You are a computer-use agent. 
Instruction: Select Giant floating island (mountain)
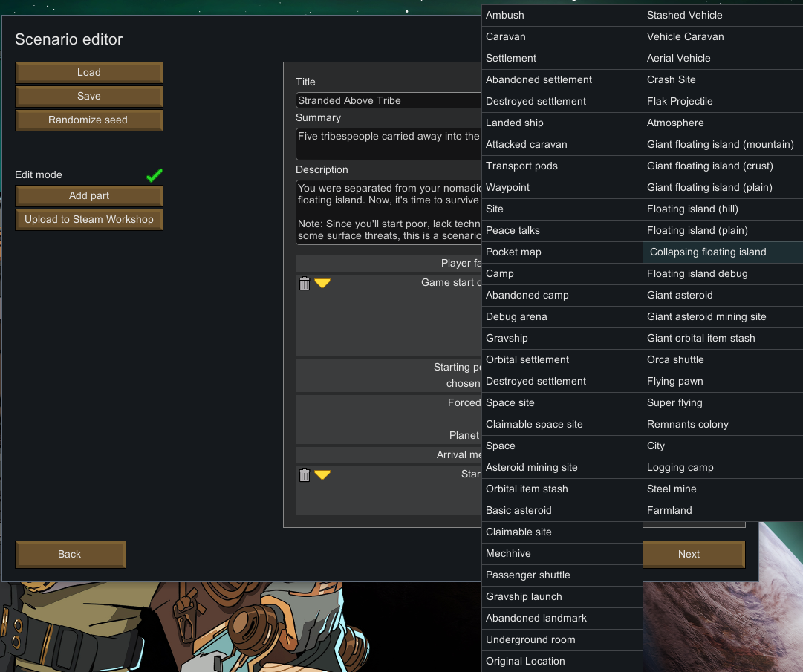pos(723,144)
